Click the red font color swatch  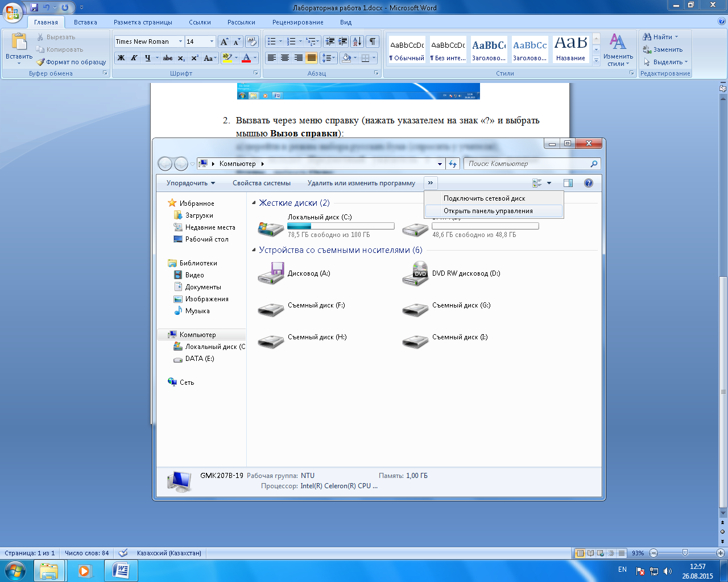coord(246,58)
